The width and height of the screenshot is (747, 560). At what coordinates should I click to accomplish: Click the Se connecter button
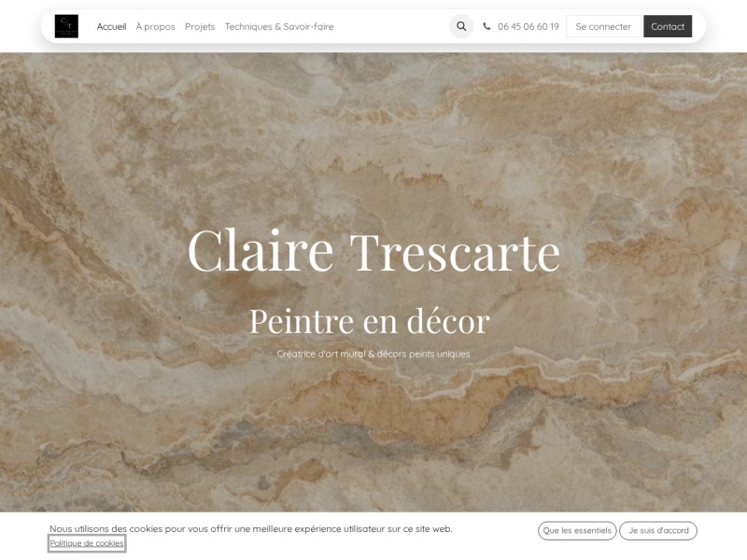[x=603, y=26]
